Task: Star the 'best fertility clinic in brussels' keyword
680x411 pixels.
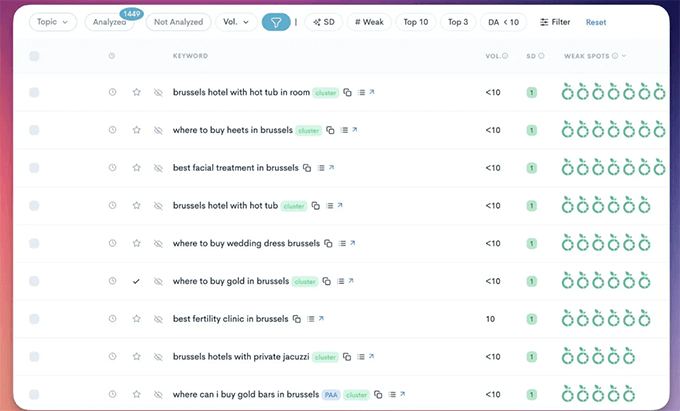Action: [137, 319]
